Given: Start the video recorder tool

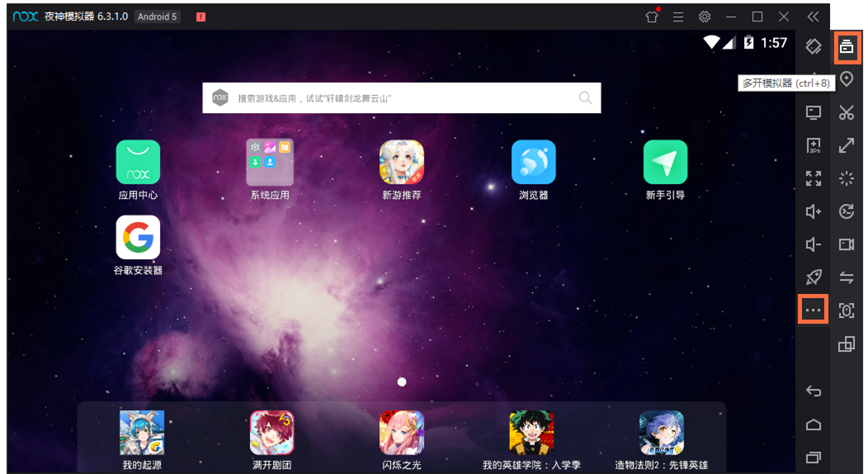Looking at the screenshot, I should point(847,244).
